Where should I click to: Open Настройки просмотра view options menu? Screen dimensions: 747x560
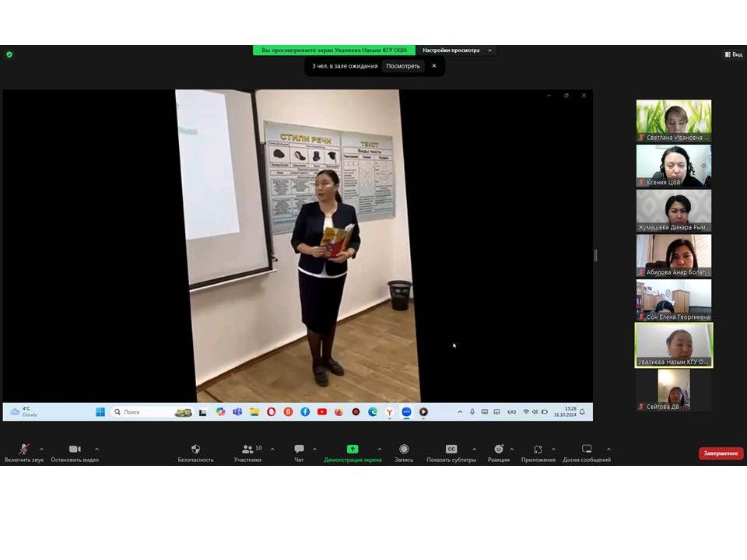point(457,51)
